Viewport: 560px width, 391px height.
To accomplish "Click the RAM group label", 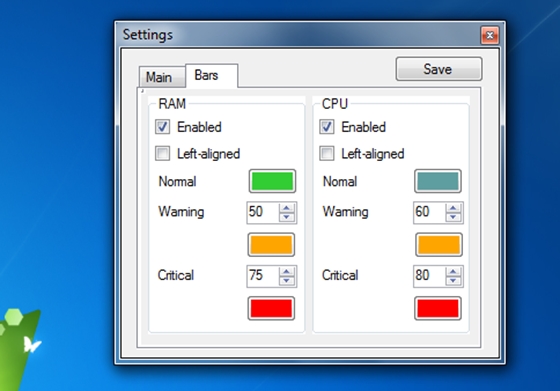I will coord(172,104).
